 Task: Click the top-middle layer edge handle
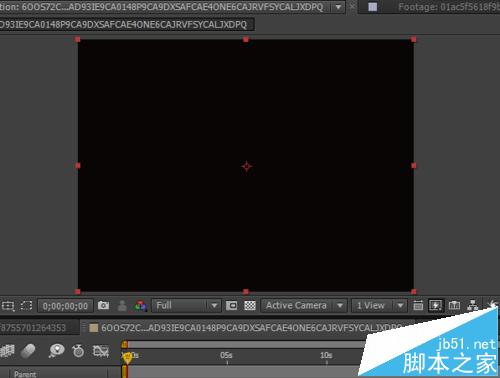click(246, 39)
